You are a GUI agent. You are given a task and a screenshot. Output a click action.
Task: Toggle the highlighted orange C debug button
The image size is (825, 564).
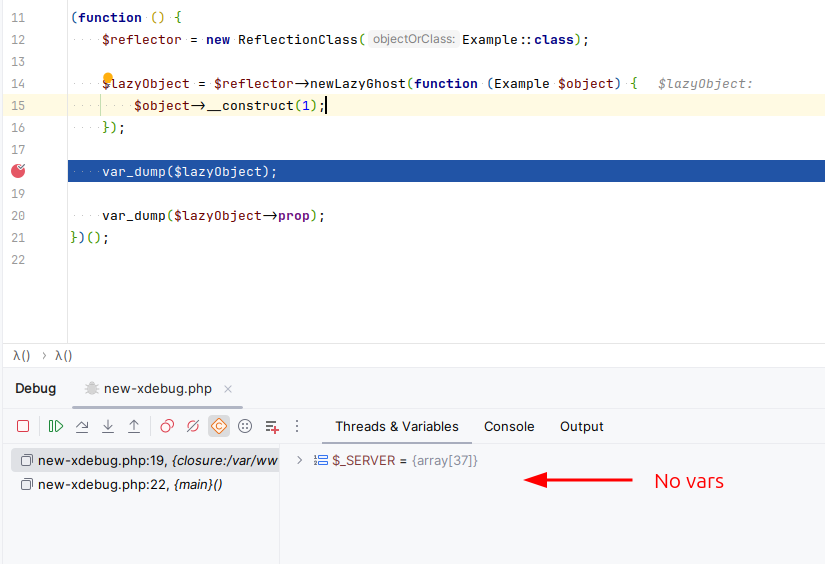[x=219, y=426]
